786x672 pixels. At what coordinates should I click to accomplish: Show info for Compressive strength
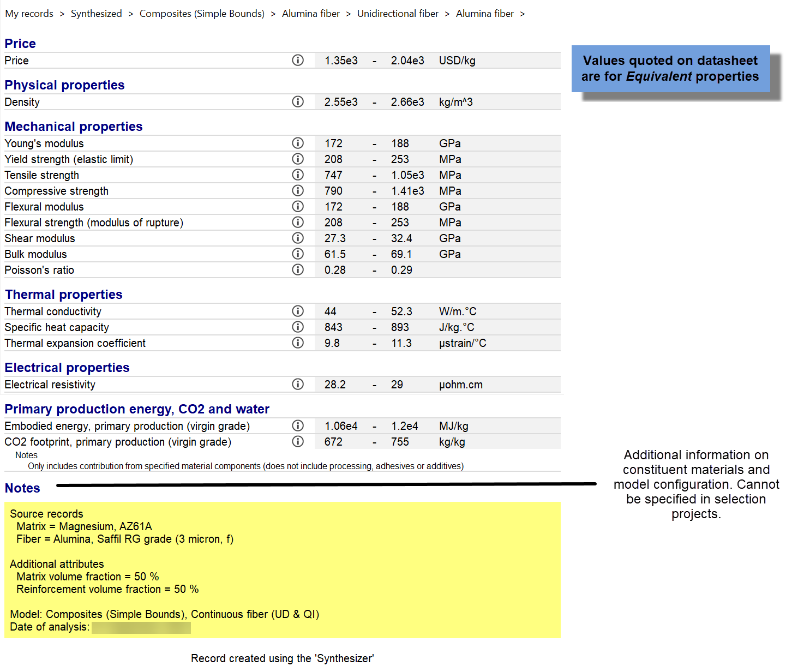[x=298, y=190]
